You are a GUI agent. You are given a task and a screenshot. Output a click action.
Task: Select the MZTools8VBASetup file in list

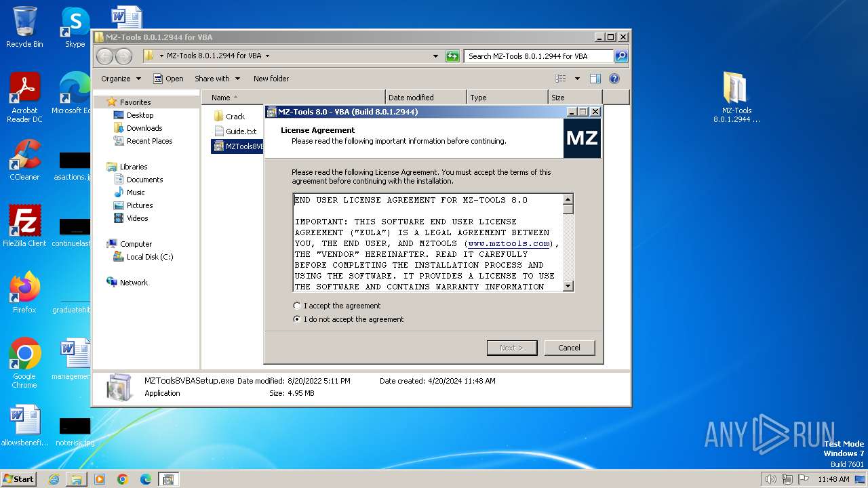click(x=238, y=146)
